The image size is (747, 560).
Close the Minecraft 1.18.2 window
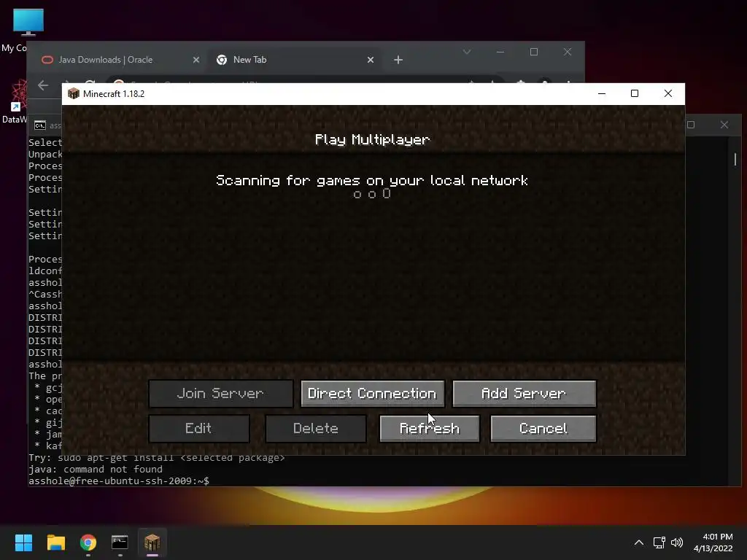668,93
